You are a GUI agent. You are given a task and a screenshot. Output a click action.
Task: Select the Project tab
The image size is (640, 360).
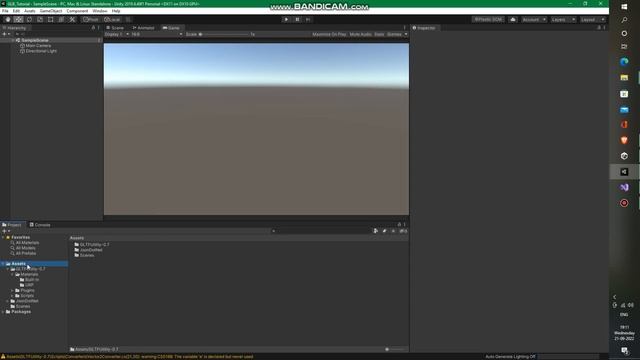coord(12,225)
